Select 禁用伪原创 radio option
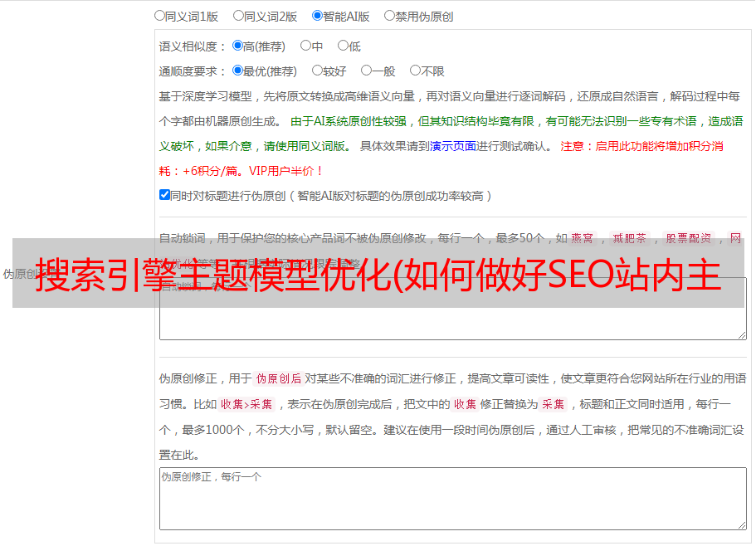 [389, 16]
